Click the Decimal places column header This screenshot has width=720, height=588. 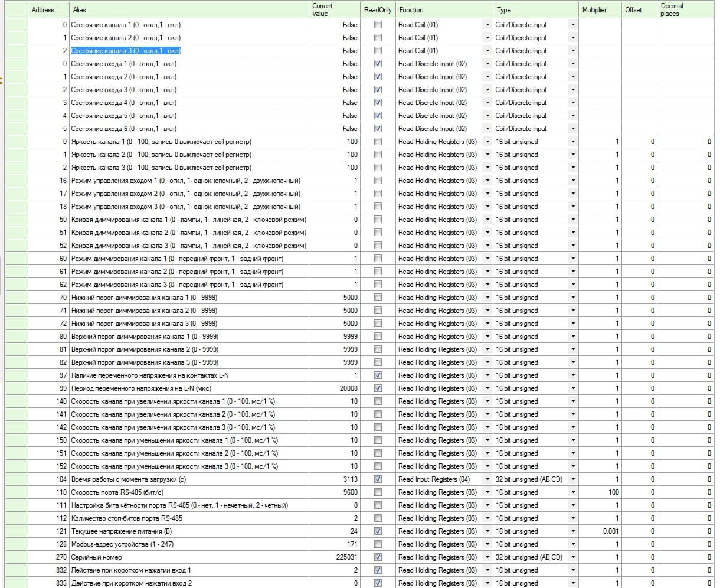(685, 10)
